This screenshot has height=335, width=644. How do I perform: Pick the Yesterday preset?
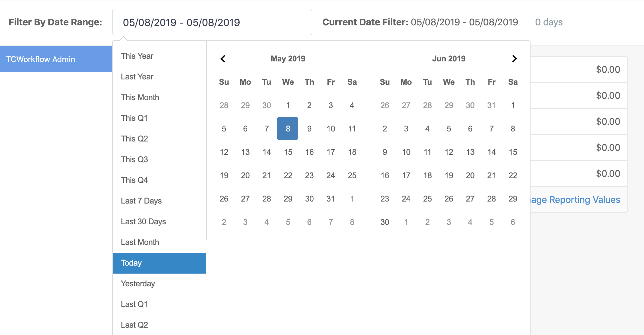[x=159, y=284]
